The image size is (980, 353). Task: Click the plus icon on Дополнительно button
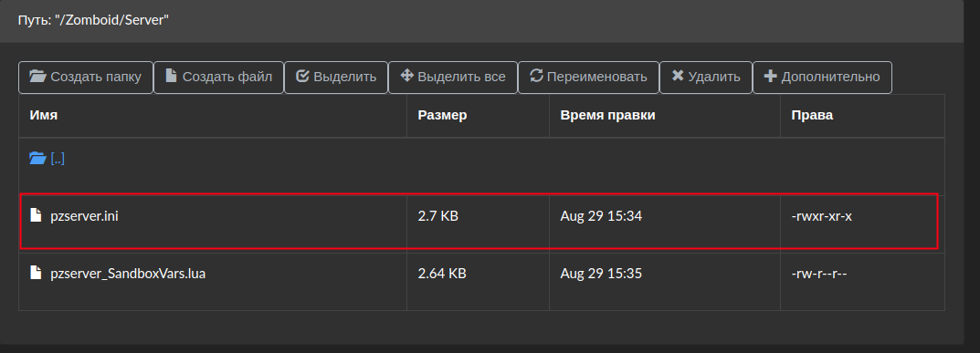pyautogui.click(x=770, y=77)
